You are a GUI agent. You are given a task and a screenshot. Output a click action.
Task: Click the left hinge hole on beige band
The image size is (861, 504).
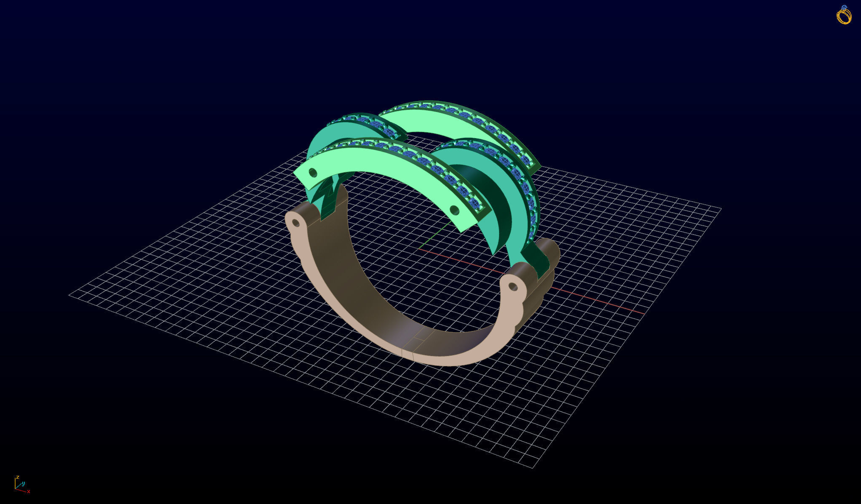[x=296, y=223]
